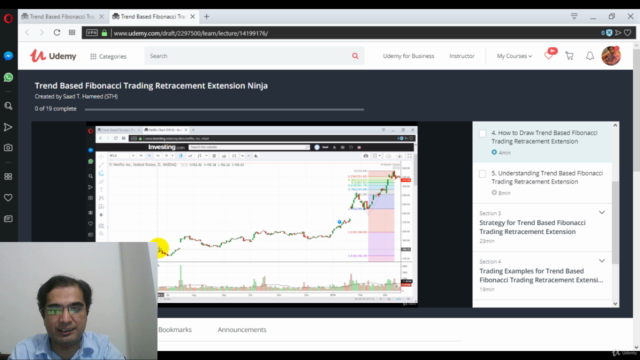Open the Instructor link
This screenshot has height=360, width=640.
tap(462, 56)
